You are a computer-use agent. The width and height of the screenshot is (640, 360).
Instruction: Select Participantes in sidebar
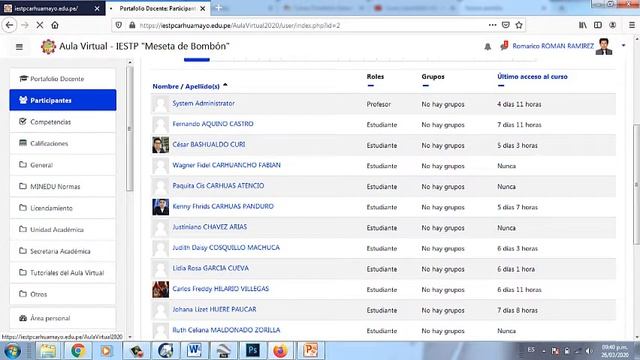click(x=63, y=100)
